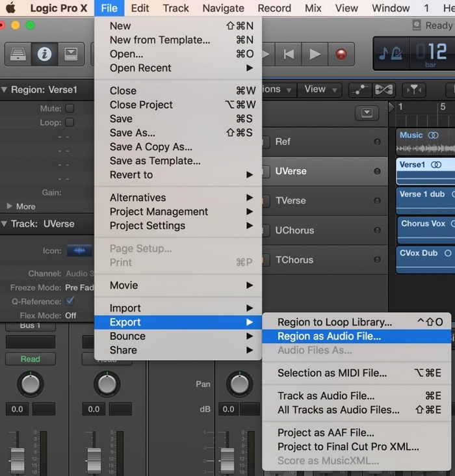Viewport: 455px width, 476px height.
Task: Toggle the Loop checkbox for region
Action: click(70, 122)
